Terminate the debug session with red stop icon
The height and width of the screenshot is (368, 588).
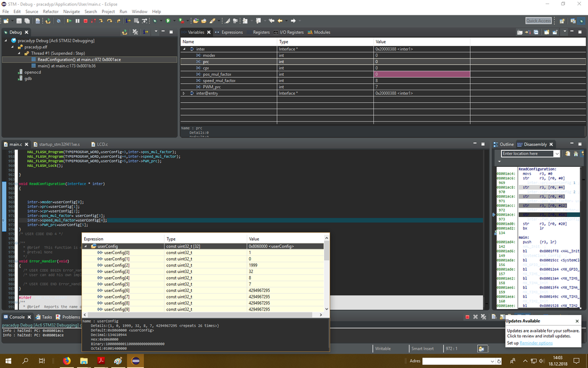tap(85, 21)
